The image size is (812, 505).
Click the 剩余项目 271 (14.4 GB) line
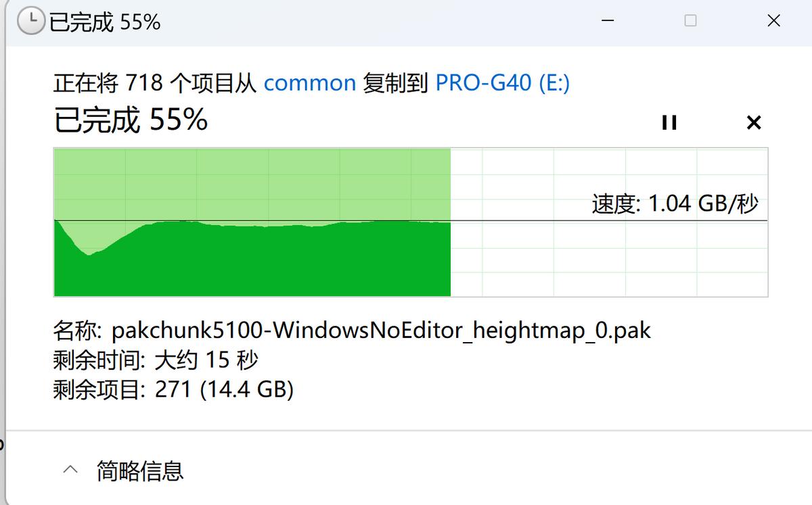(173, 390)
